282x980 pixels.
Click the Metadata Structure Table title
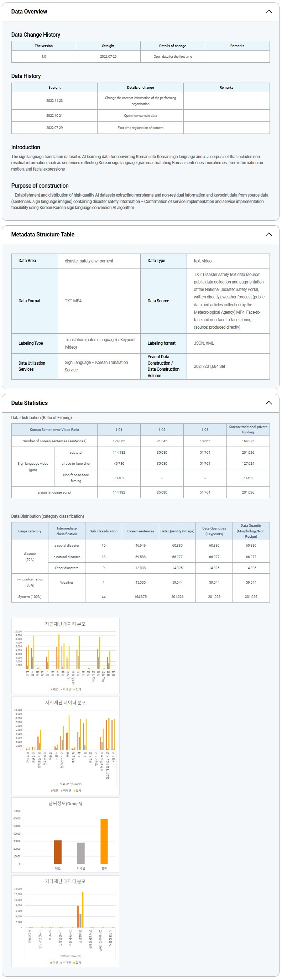(43, 234)
